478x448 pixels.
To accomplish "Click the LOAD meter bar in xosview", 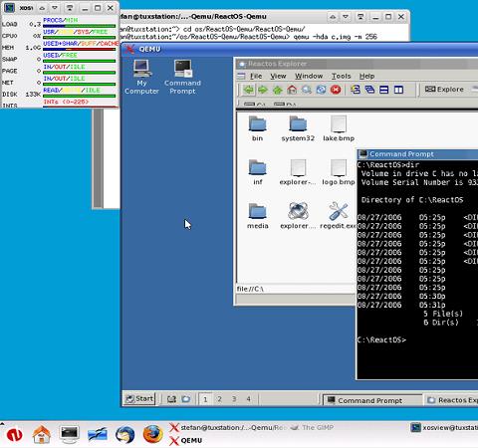I will click(80, 26).
